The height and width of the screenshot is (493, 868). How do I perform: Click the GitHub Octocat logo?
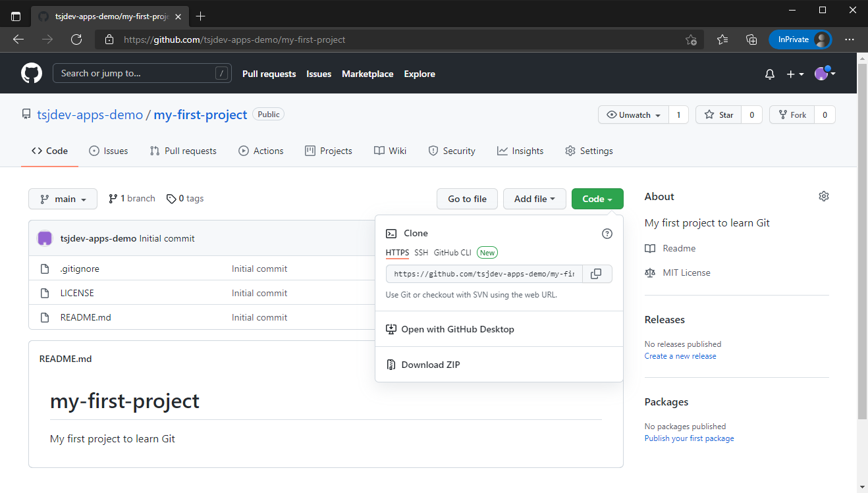click(31, 73)
